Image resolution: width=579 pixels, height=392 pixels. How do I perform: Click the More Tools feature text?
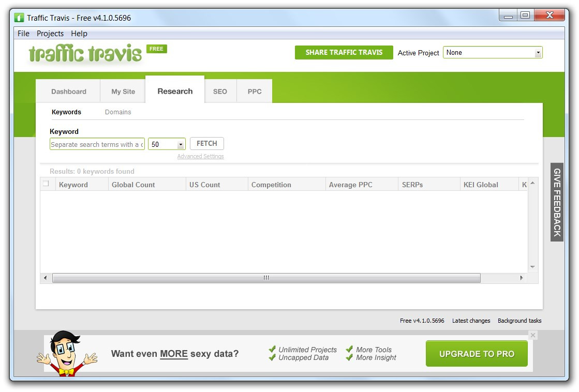tap(374, 349)
